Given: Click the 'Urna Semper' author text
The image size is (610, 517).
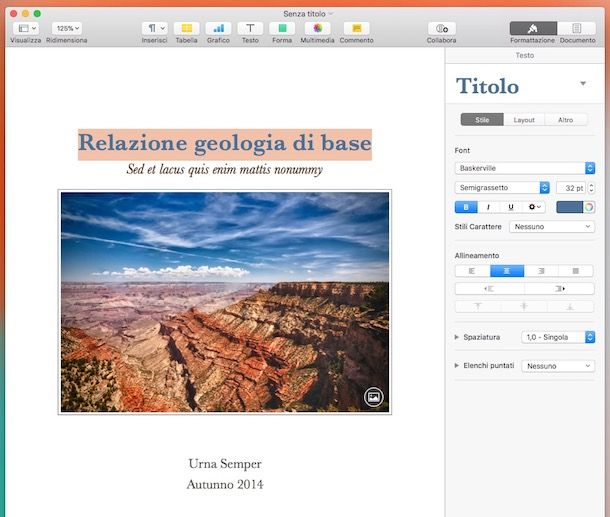Looking at the screenshot, I should 225,464.
